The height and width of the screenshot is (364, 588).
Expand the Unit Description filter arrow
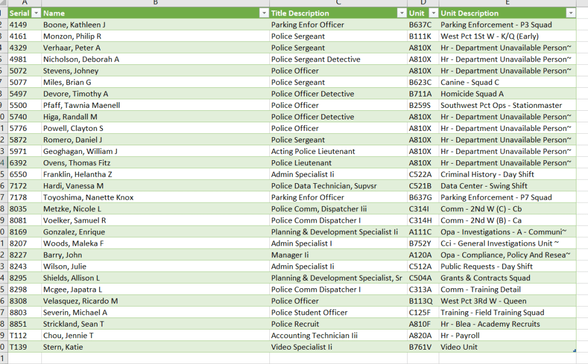pos(570,13)
